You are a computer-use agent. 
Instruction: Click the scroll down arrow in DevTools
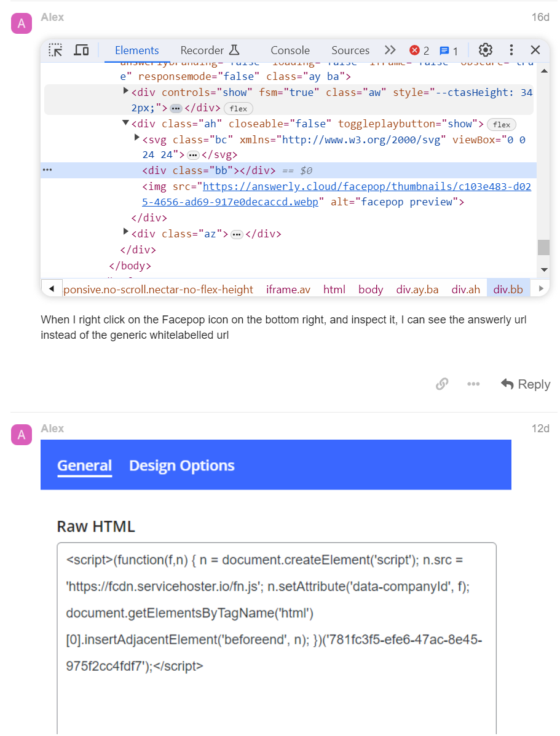click(x=544, y=270)
